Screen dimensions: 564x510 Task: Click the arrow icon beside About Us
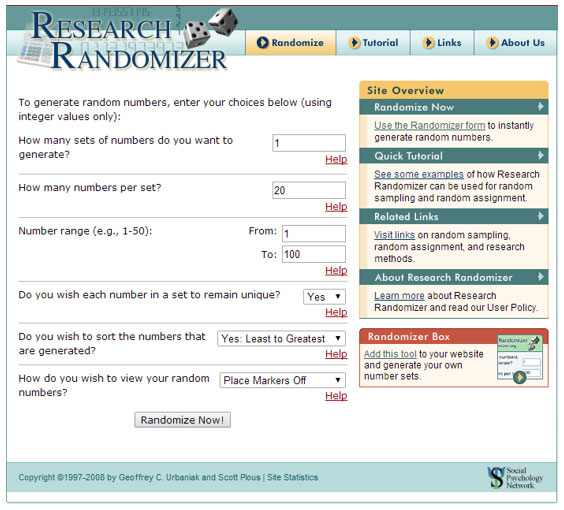(492, 43)
